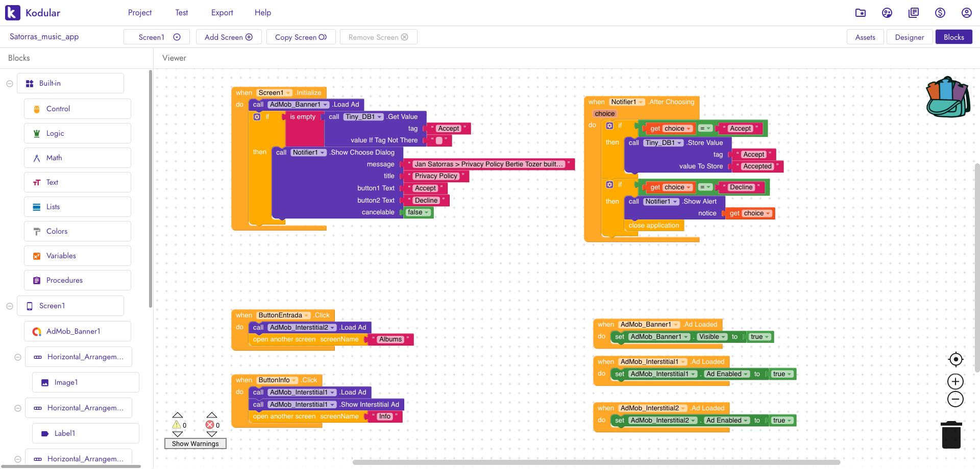Open Tiny_DB1 dropdown in Get Value block

point(364,117)
